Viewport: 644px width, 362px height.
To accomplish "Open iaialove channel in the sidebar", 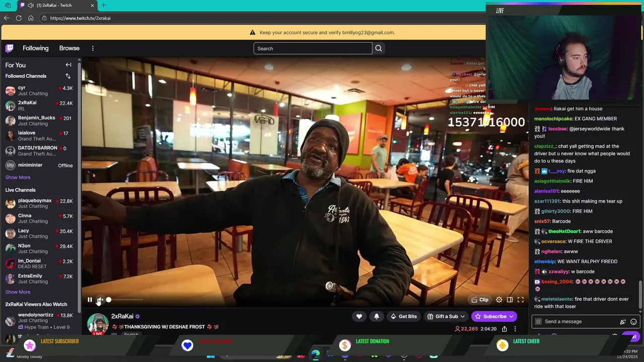I will coord(39,136).
